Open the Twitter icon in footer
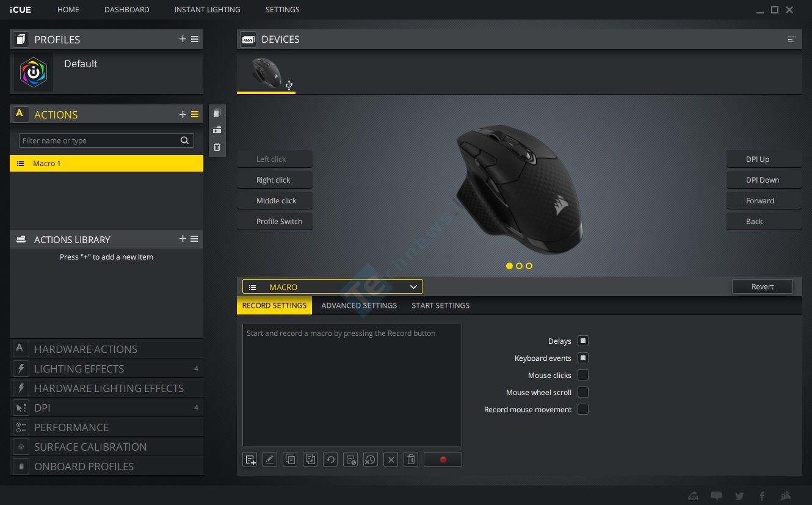The height and width of the screenshot is (505, 812). coord(740,496)
